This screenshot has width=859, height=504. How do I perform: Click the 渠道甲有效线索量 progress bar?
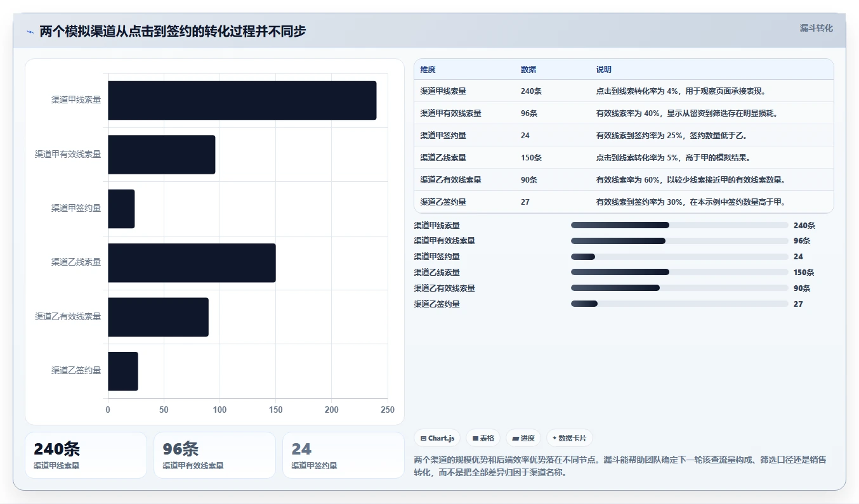(679, 241)
